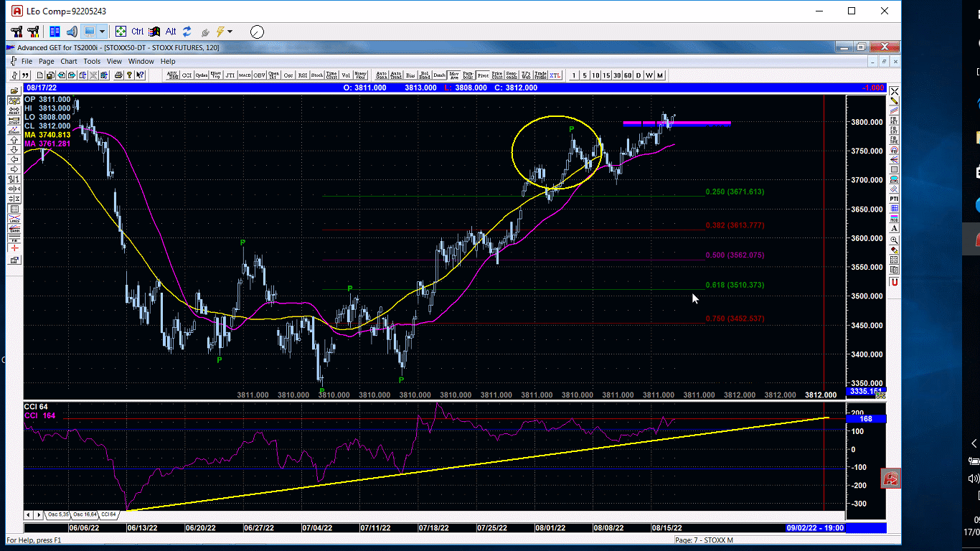Click the Reset button in left toolbar

point(14,111)
